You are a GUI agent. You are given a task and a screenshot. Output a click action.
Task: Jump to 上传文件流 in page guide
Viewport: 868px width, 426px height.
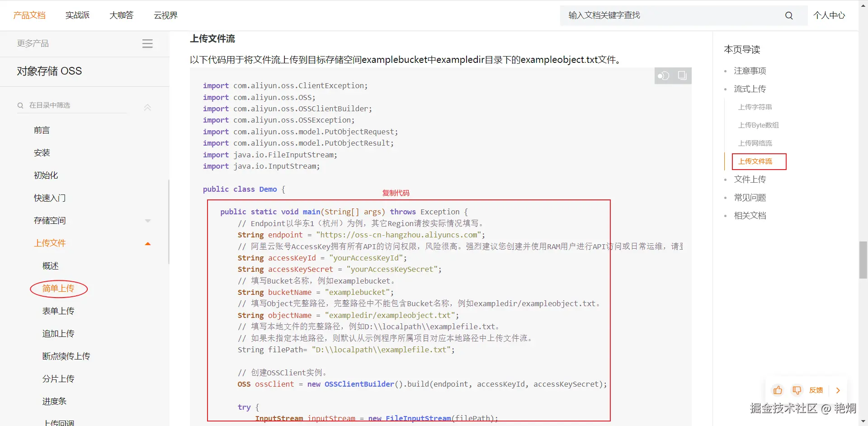[x=755, y=161]
